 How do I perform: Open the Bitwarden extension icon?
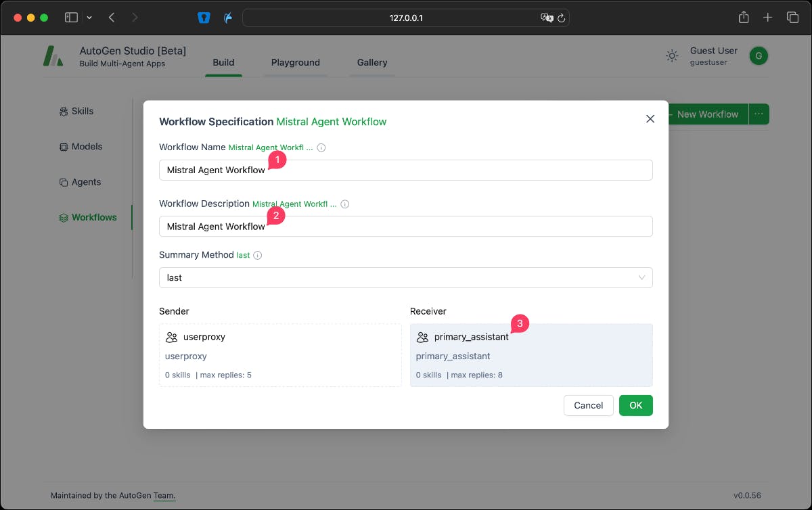click(x=204, y=18)
